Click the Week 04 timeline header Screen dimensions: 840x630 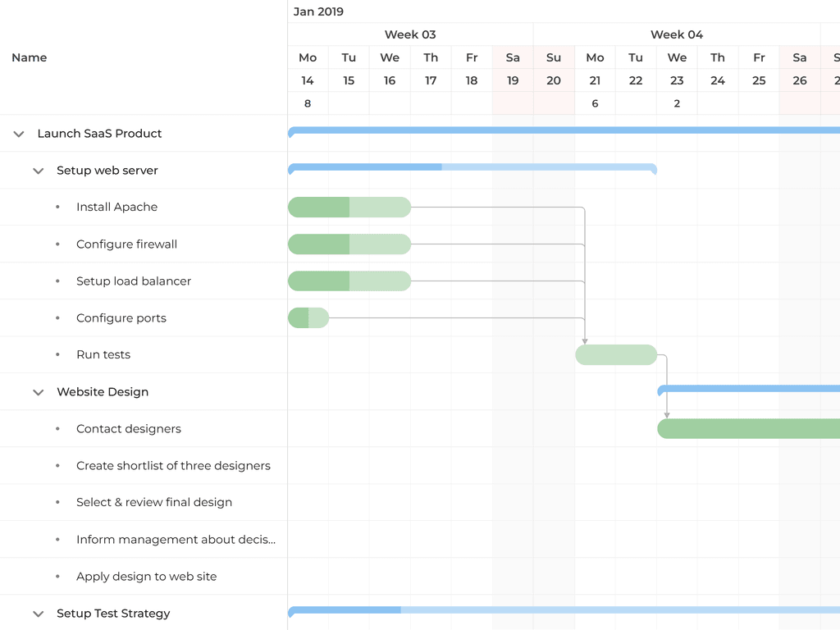click(x=677, y=34)
